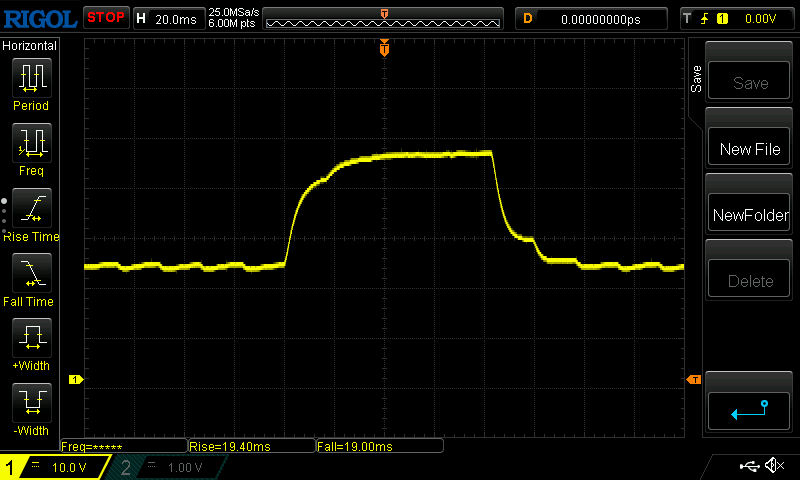
Task: Open the Horizontal measurement menu header
Action: coord(30,46)
